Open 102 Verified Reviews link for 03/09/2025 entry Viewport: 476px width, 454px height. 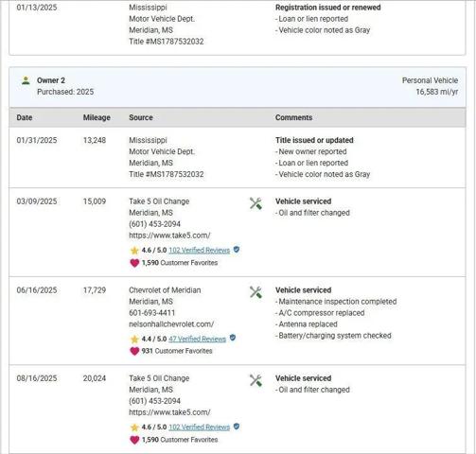tap(200, 251)
